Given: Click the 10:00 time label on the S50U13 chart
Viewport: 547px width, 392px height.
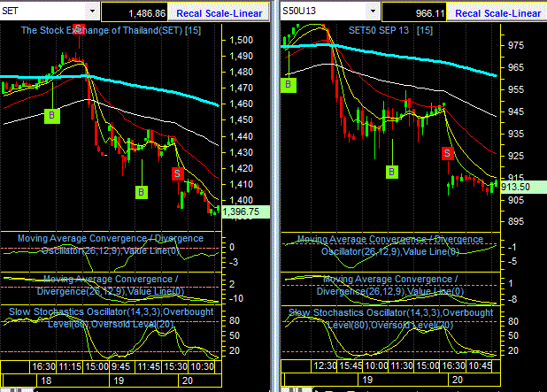Looking at the screenshot, I should (x=376, y=366).
